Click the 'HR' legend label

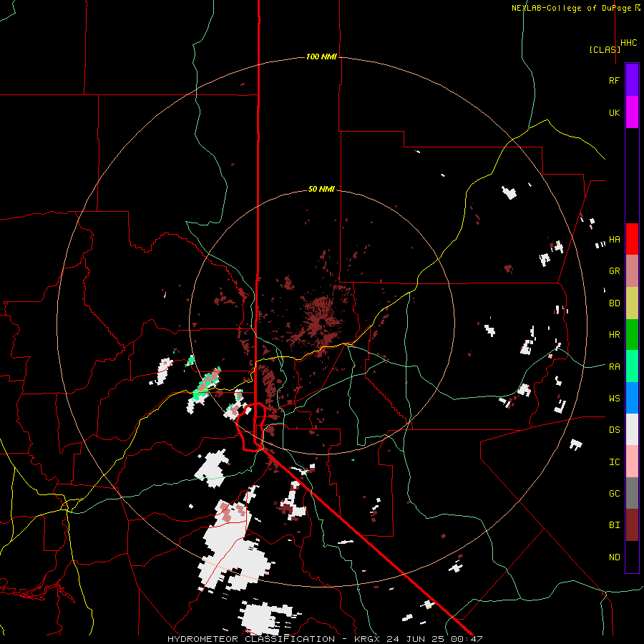point(614,335)
